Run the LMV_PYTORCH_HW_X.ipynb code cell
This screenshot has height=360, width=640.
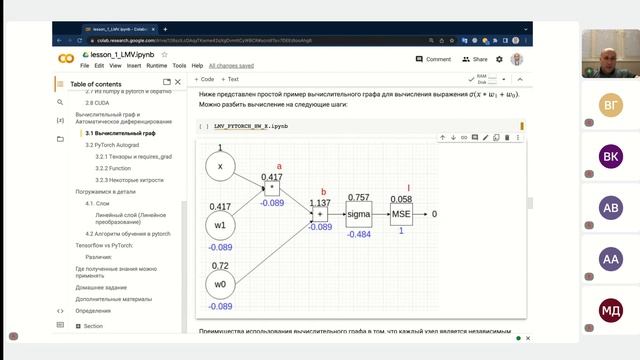[204, 127]
